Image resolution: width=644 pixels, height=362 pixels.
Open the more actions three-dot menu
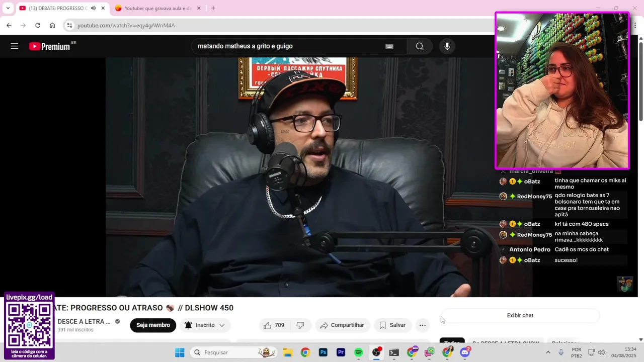(x=423, y=325)
